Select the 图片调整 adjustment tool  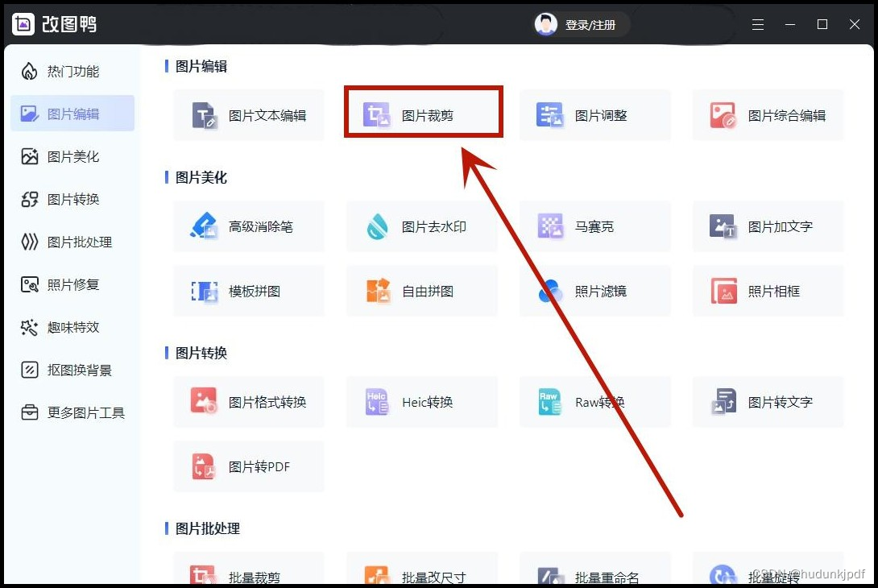tap(595, 114)
